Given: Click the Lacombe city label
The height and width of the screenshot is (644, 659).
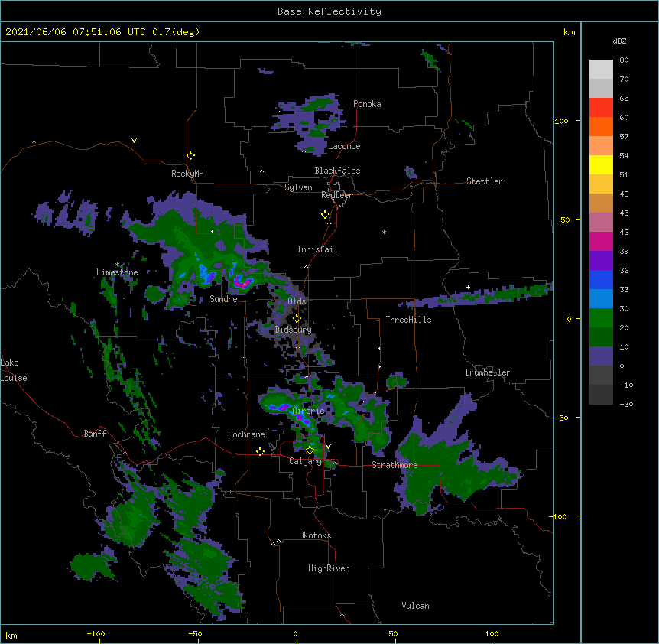Looking at the screenshot, I should (344, 146).
